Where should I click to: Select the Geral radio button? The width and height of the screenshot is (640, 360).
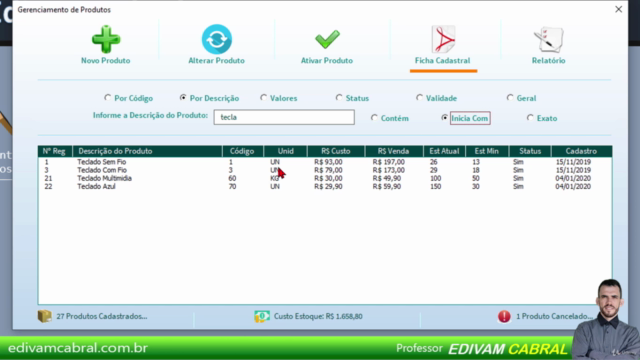point(510,98)
